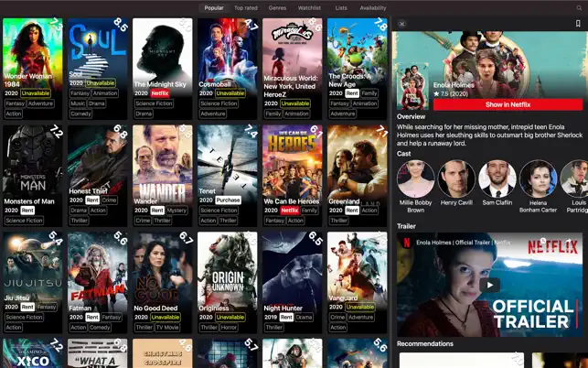Click Science Fiction tag on Tenet
588x368 pixels.
pyautogui.click(x=219, y=211)
